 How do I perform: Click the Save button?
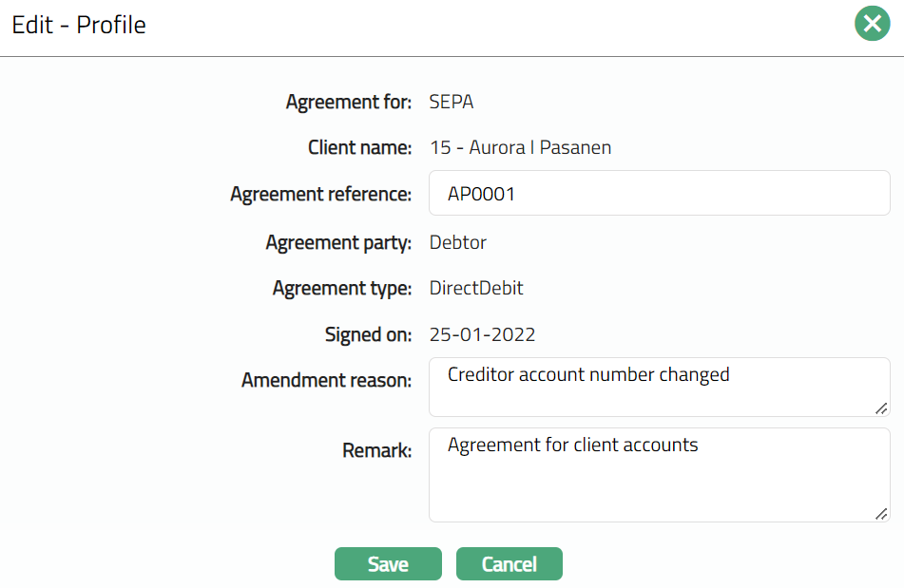[x=388, y=563]
